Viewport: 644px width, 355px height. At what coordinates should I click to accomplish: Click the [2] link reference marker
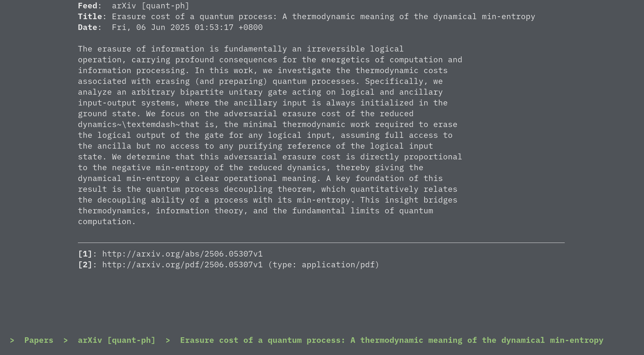(85, 265)
